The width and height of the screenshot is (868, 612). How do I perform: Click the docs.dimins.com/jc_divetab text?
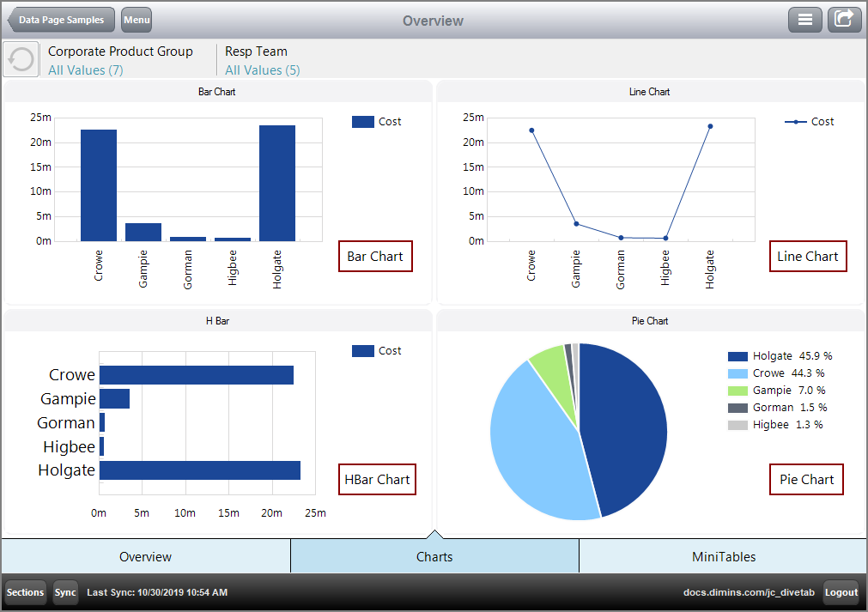click(749, 592)
